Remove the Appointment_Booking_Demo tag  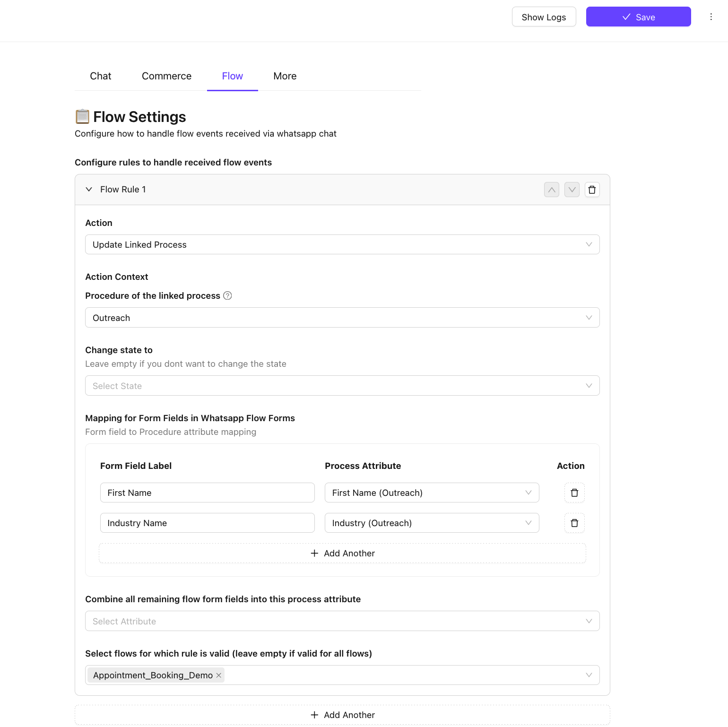coord(219,675)
